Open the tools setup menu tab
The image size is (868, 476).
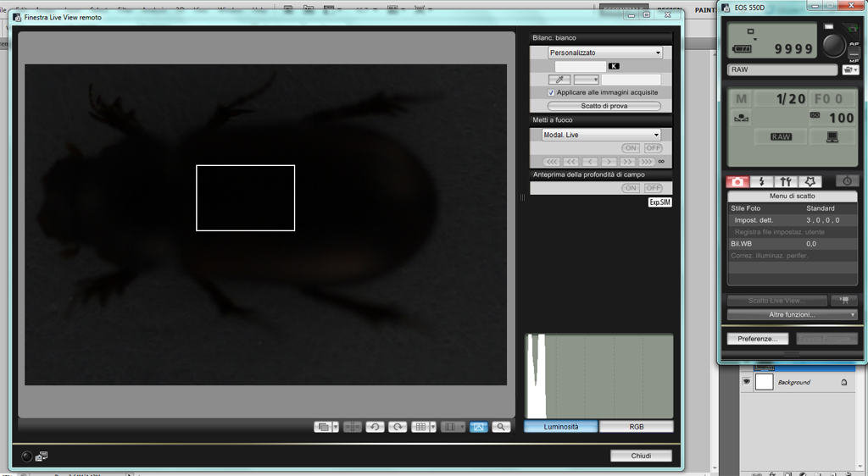pyautogui.click(x=786, y=181)
